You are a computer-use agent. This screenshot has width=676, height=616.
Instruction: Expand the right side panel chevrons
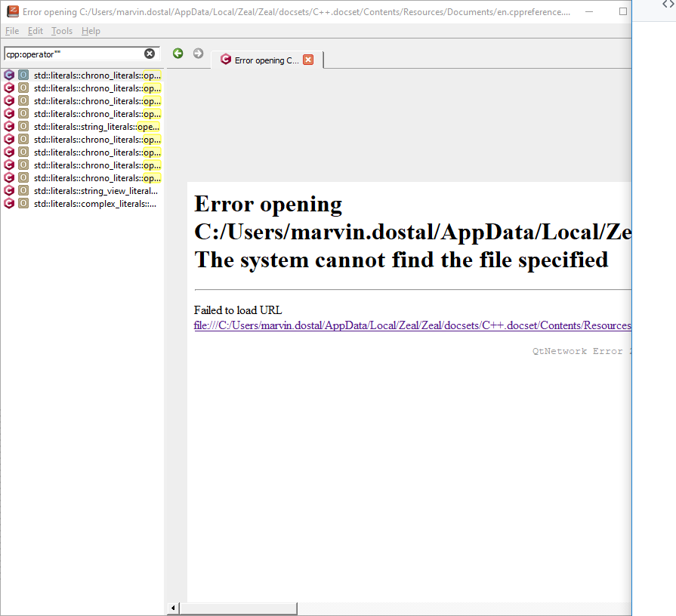[668, 5]
